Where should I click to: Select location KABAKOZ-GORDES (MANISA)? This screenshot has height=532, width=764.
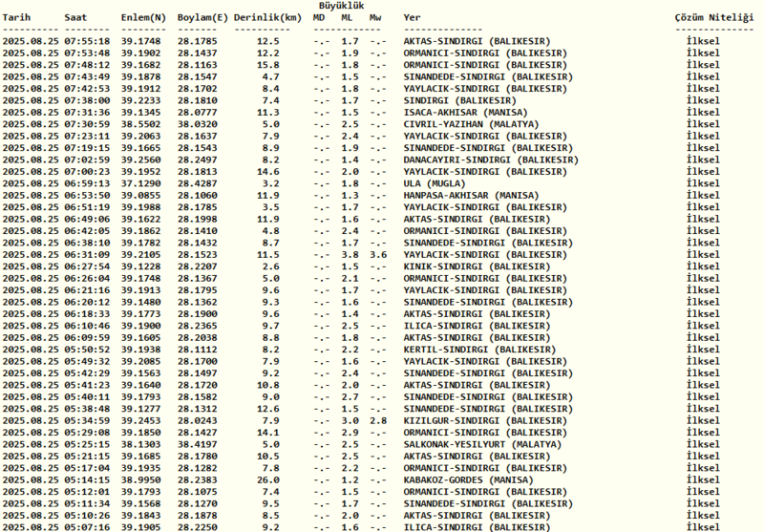click(x=468, y=480)
